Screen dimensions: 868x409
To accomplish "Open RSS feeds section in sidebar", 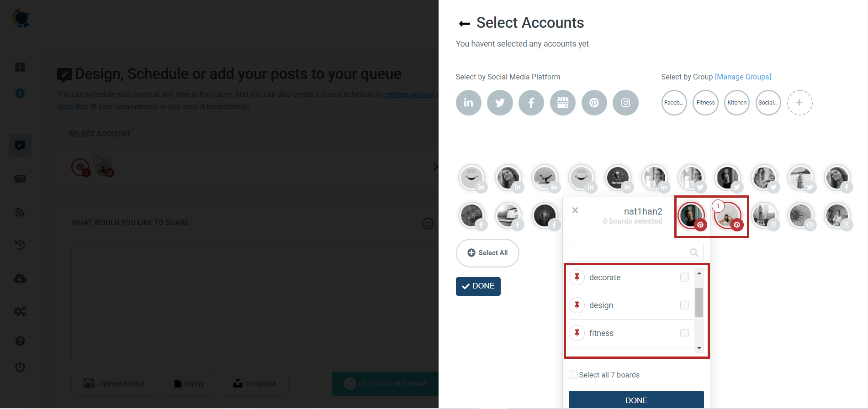I will (x=20, y=212).
